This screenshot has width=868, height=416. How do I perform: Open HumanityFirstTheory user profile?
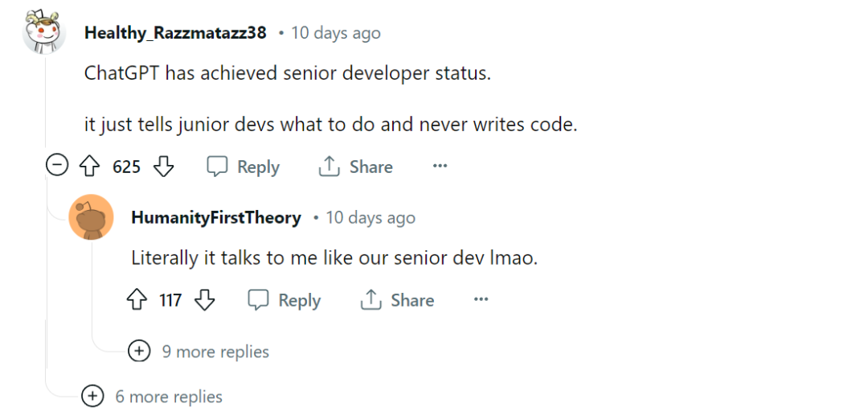click(216, 217)
